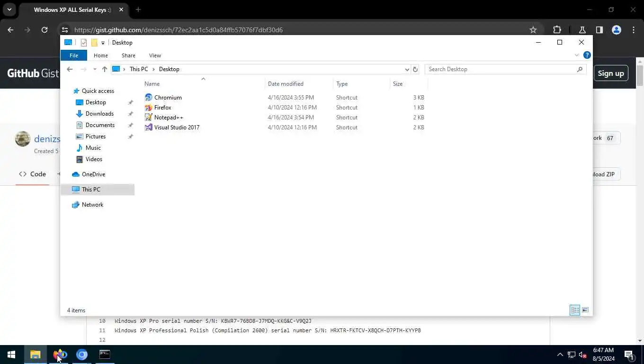Image resolution: width=644 pixels, height=364 pixels.
Task: Select the Firefox shortcut icon
Action: click(149, 108)
